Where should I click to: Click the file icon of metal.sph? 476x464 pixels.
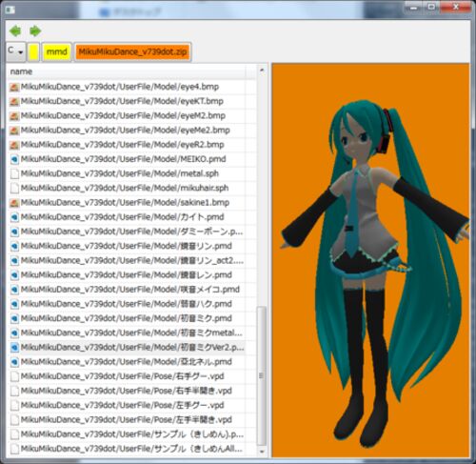(14, 173)
